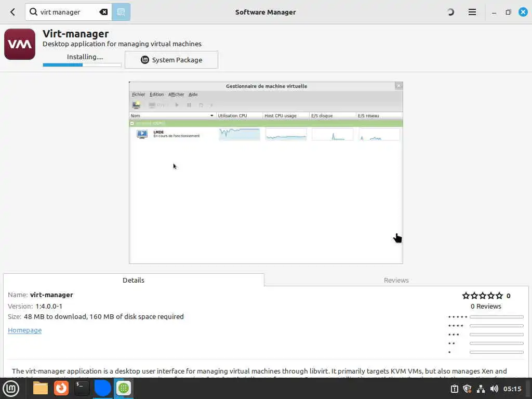
Task: Click the Virt-manager VM app icon
Action: [20, 44]
